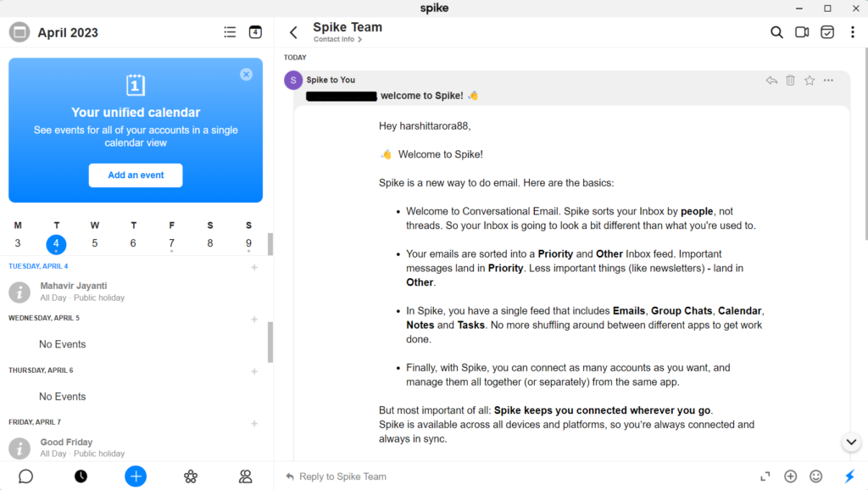Star the welcome to Spike message

(x=810, y=81)
